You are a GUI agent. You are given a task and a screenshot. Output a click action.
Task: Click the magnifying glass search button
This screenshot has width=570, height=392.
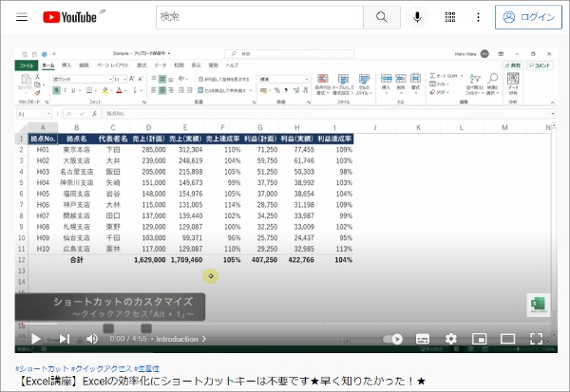(x=381, y=17)
